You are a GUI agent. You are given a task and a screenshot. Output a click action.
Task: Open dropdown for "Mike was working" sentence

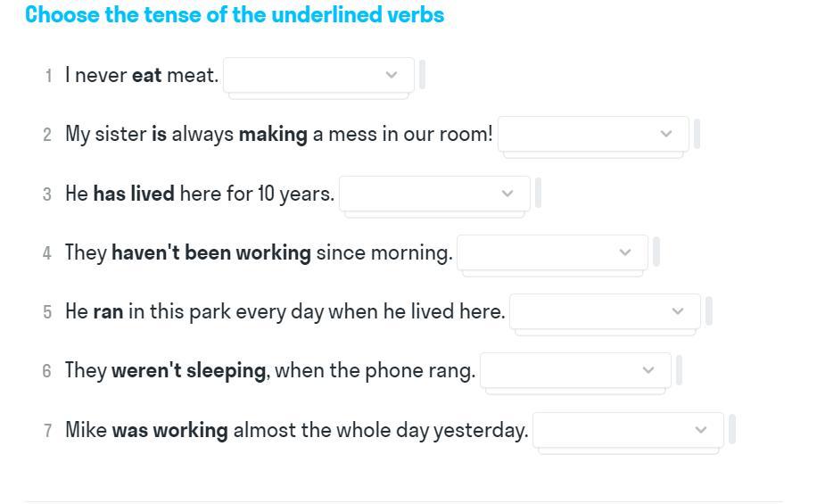tap(628, 430)
